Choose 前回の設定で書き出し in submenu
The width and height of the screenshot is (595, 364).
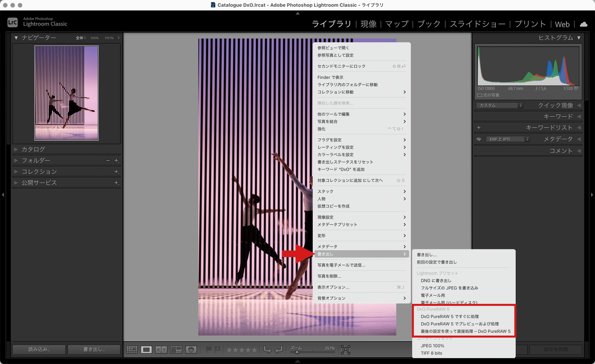click(464, 262)
